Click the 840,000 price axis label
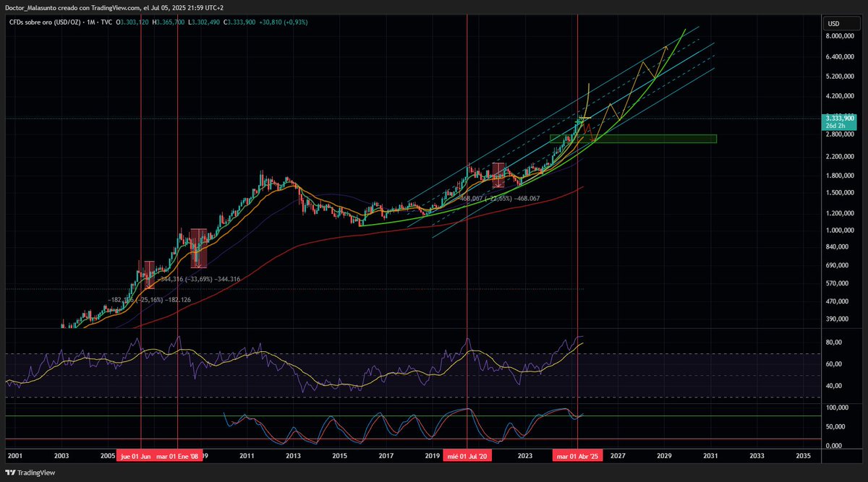The width and height of the screenshot is (868, 482). (x=838, y=247)
